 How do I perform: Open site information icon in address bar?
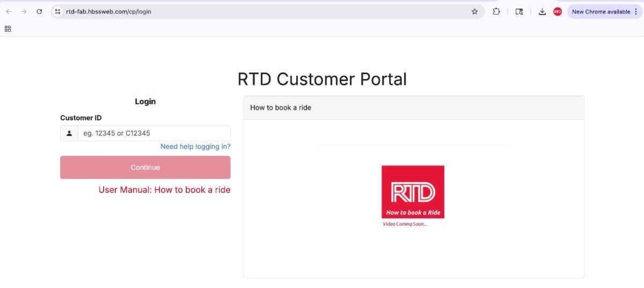[58, 11]
